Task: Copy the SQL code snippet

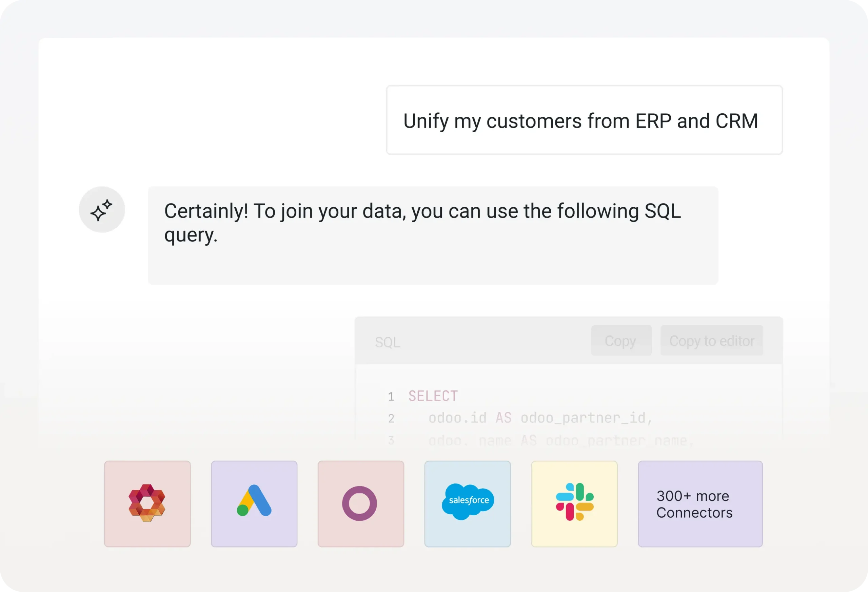Action: [x=622, y=341]
